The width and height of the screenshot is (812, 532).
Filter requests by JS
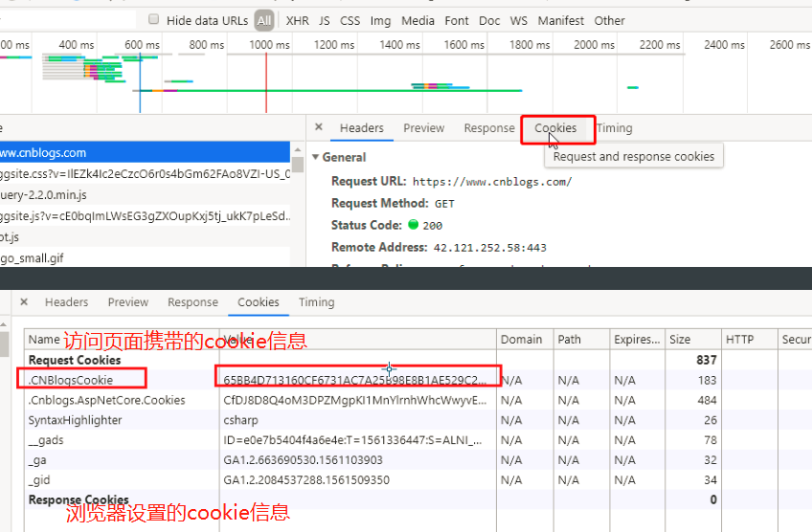325,21
